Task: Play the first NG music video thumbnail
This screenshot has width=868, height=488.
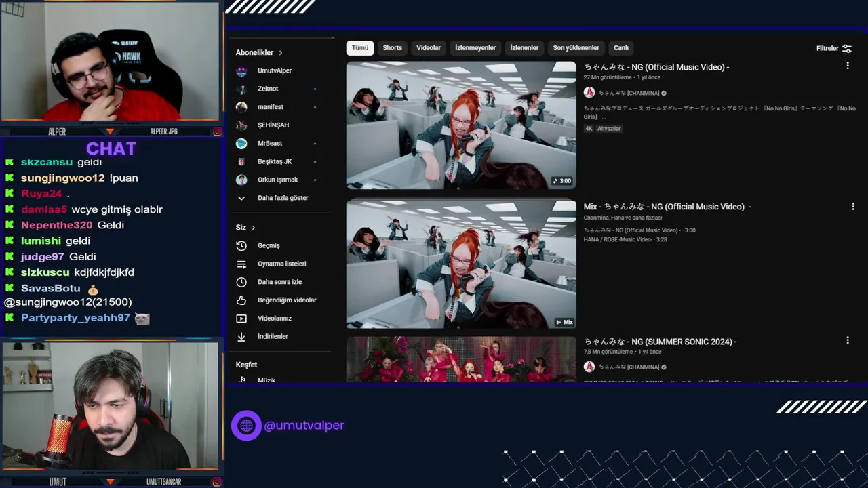Action: click(x=461, y=125)
